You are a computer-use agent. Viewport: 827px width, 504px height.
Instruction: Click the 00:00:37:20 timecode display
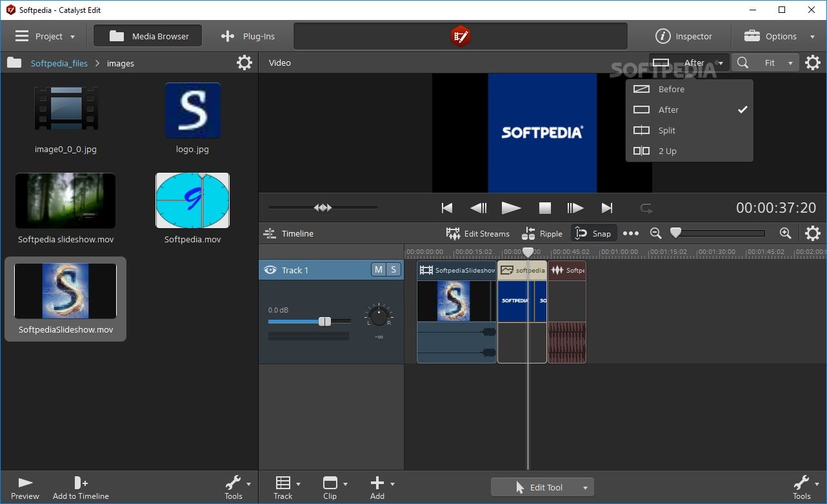coord(776,208)
